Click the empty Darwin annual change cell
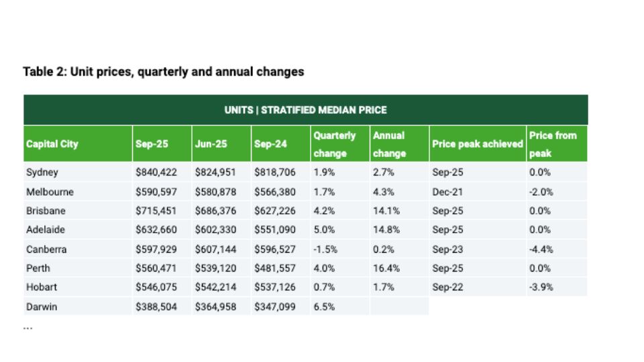 click(398, 306)
